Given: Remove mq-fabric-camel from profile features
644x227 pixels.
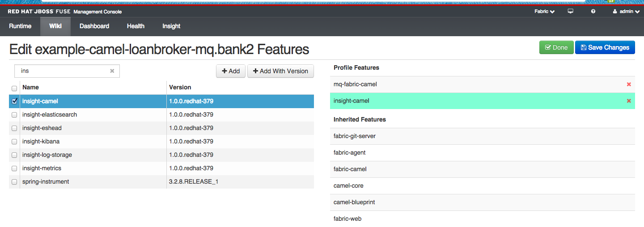Looking at the screenshot, I should pos(629,84).
